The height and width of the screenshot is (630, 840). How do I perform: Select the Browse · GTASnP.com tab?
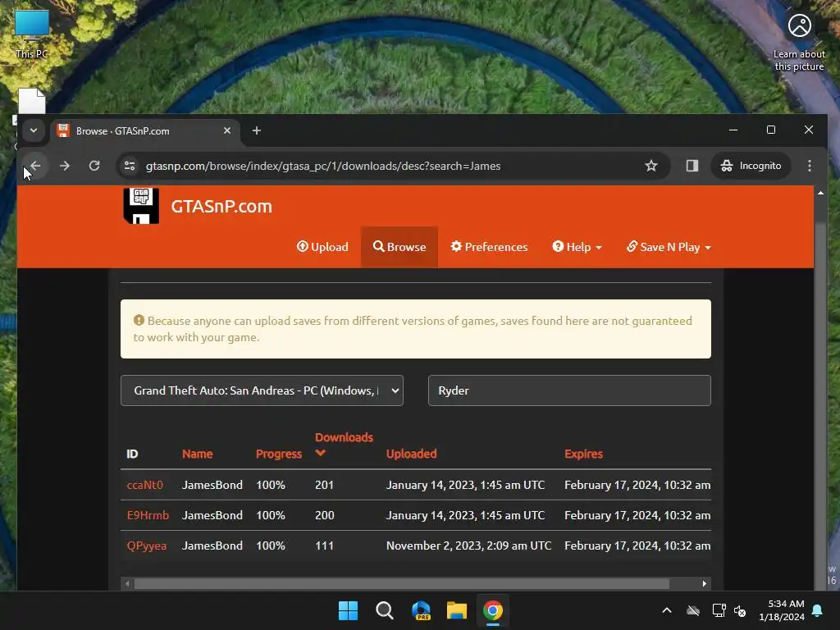(x=144, y=131)
